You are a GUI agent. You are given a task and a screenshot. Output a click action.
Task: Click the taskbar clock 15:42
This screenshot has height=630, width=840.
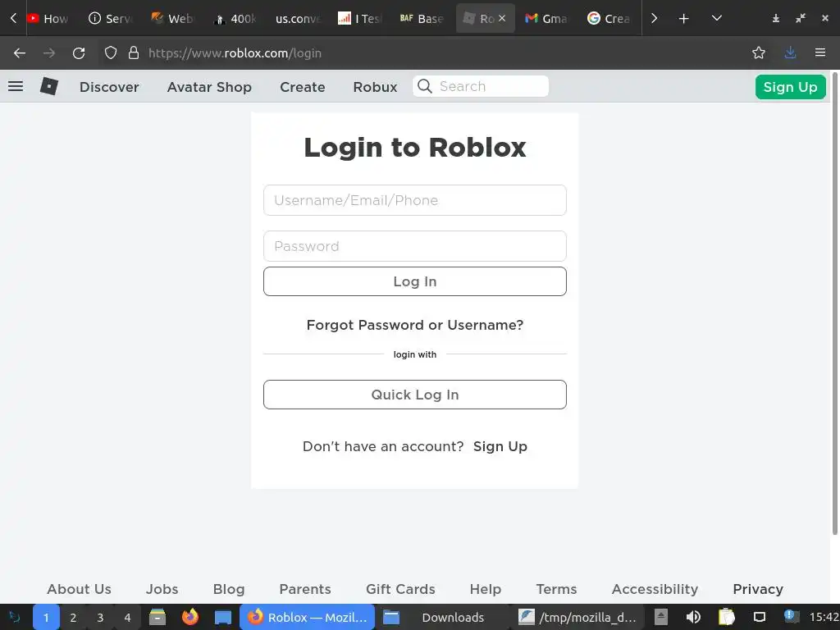(x=824, y=618)
